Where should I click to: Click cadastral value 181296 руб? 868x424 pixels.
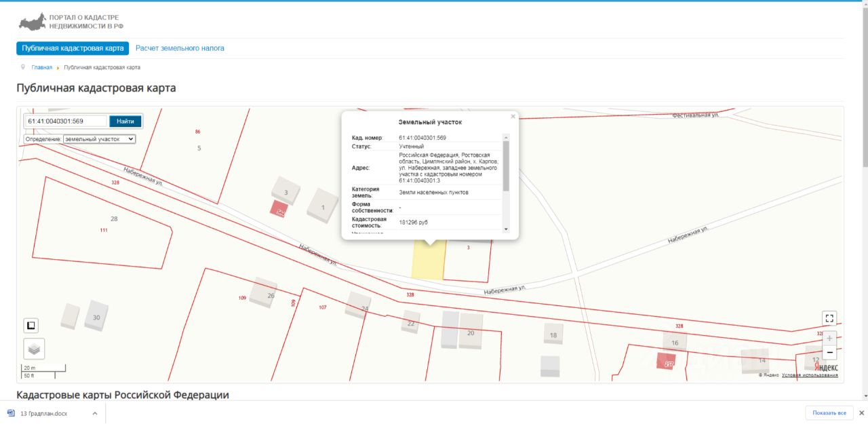(414, 223)
